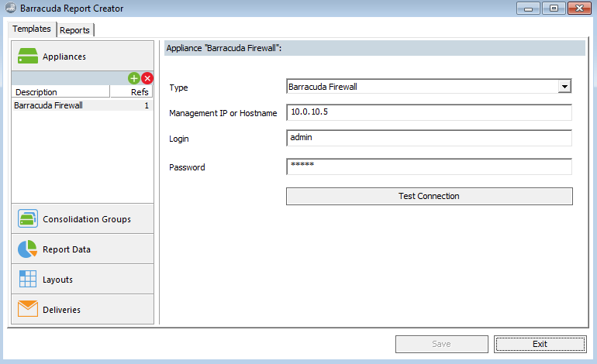Minimize the Barracuda Report Creator window
This screenshot has height=364, width=597.
coord(528,9)
